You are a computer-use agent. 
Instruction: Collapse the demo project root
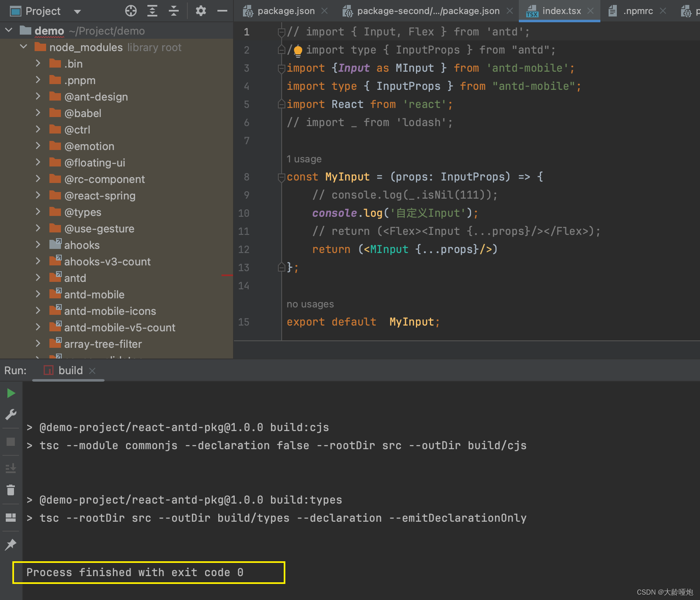tap(9, 30)
